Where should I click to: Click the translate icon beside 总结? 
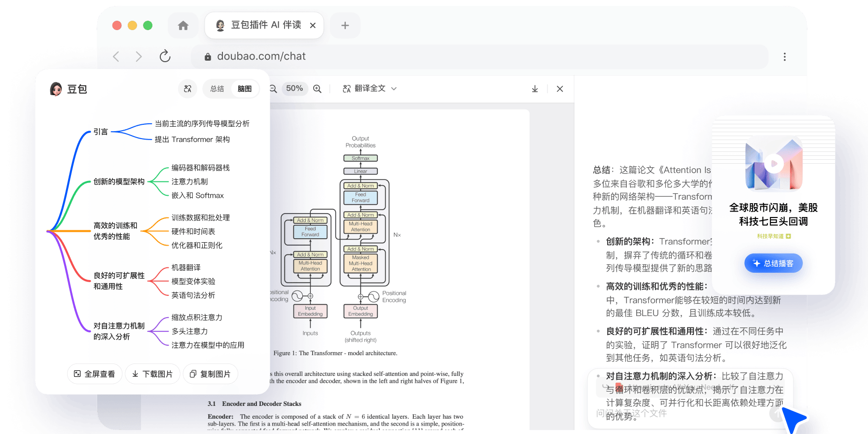pos(187,89)
